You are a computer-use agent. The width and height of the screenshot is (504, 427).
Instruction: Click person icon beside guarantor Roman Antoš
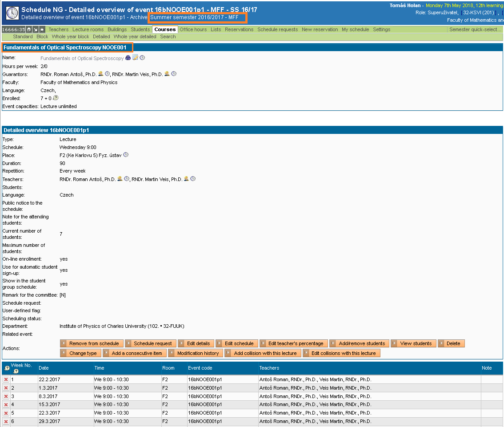tap(101, 74)
